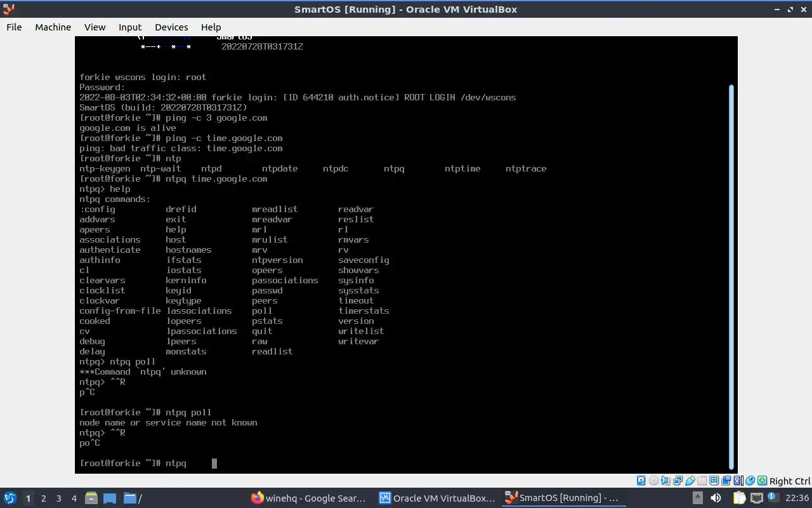This screenshot has height=508, width=812.
Task: Click the VM window vertical scrollbar
Action: point(731,277)
